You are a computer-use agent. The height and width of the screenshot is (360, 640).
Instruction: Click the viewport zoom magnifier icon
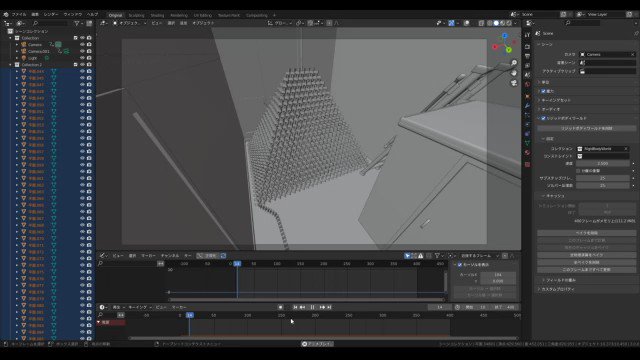pyautogui.click(x=514, y=63)
